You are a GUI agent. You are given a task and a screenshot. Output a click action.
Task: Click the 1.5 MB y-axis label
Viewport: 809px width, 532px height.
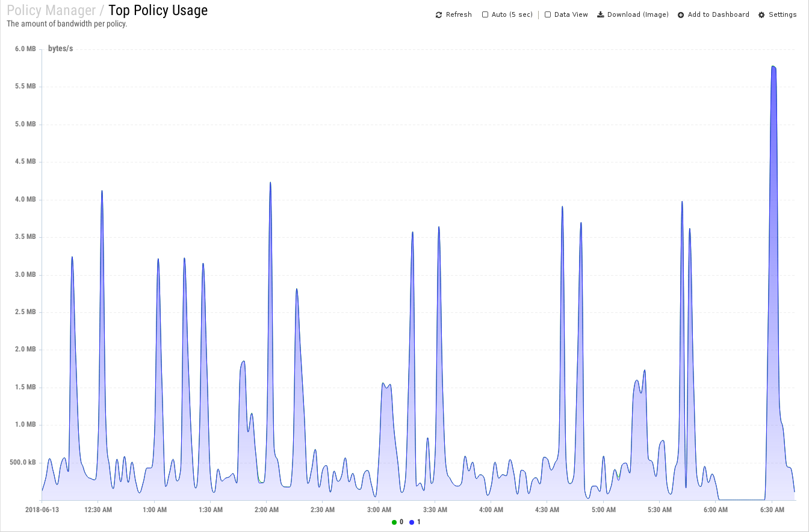tap(26, 387)
